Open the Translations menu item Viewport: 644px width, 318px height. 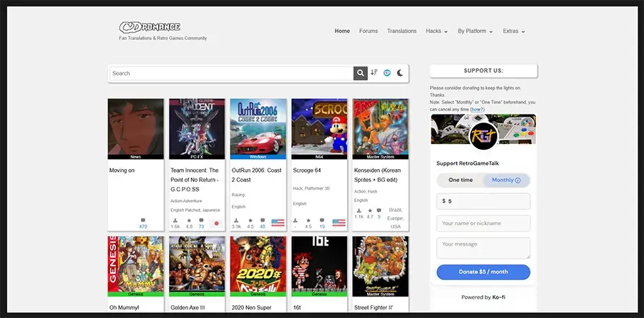pos(401,32)
